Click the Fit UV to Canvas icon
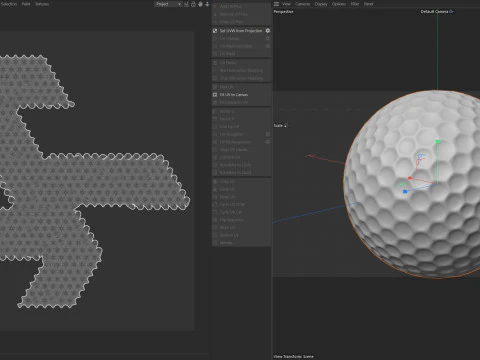The width and height of the screenshot is (480, 360). 215,95
